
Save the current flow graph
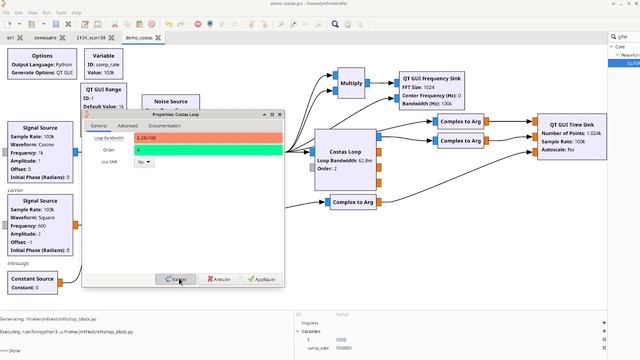(56, 24)
